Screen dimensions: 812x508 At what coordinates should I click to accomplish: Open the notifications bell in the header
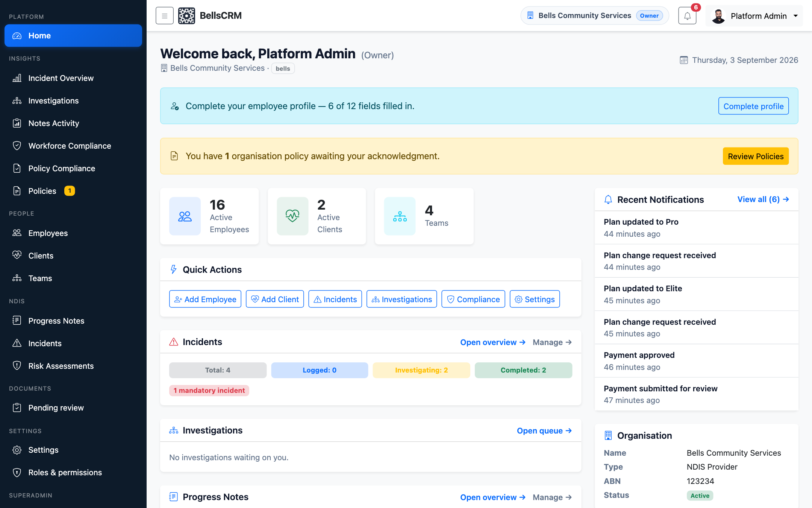click(687, 16)
